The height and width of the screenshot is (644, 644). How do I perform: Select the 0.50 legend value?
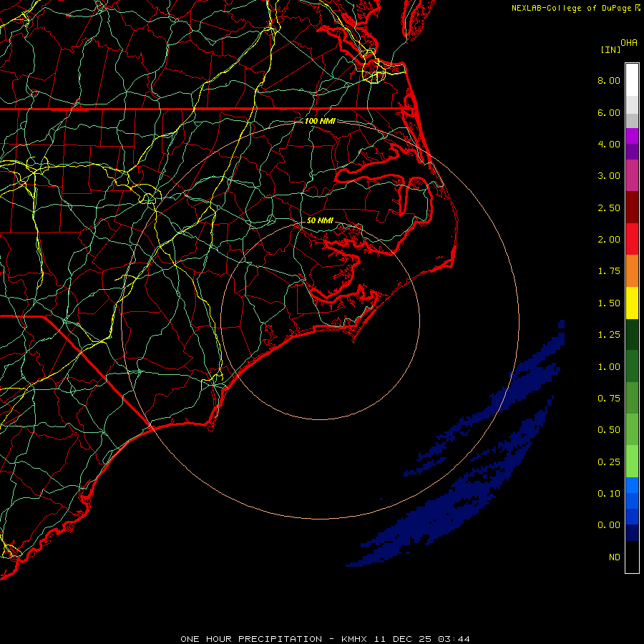click(609, 430)
